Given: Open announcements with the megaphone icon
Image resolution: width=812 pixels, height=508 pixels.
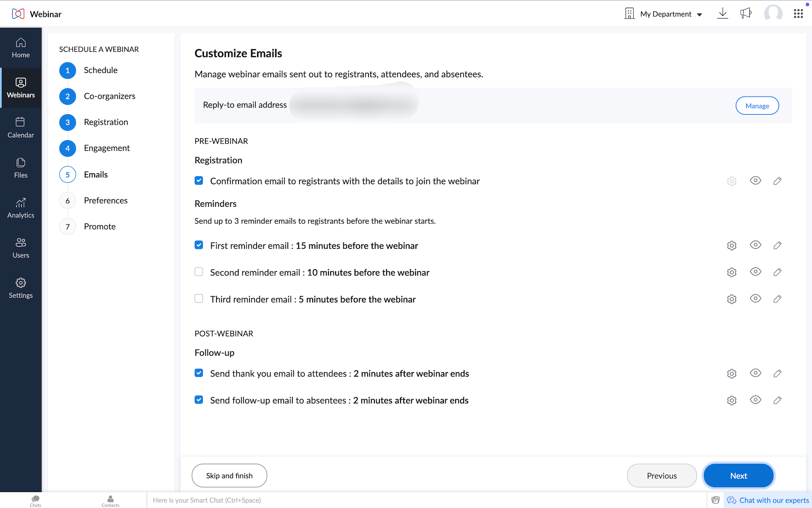Looking at the screenshot, I should (746, 14).
